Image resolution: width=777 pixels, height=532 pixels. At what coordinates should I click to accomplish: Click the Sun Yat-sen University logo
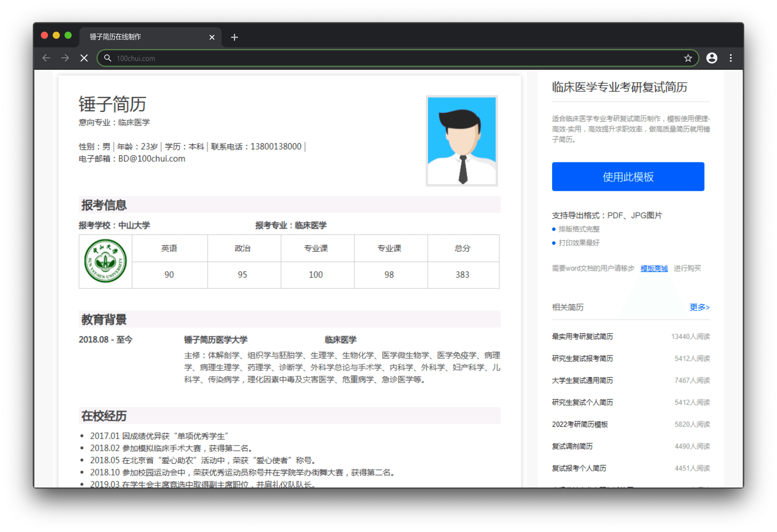coord(105,261)
